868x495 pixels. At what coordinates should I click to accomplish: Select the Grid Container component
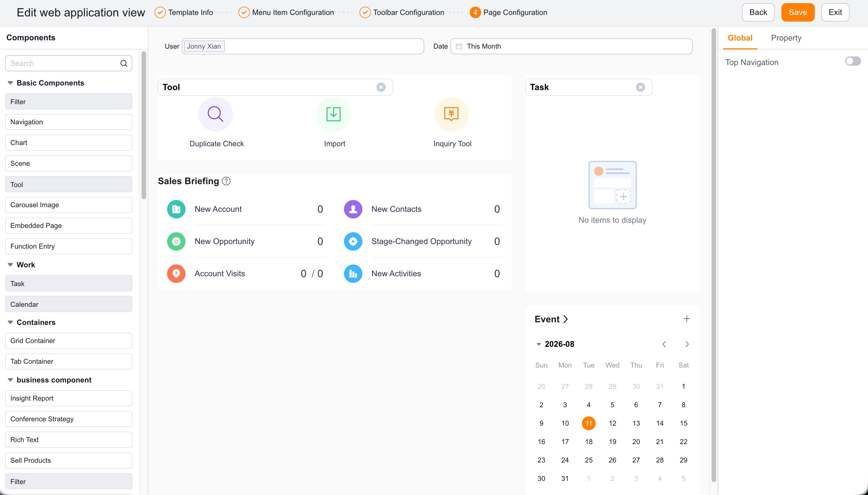pyautogui.click(x=69, y=341)
